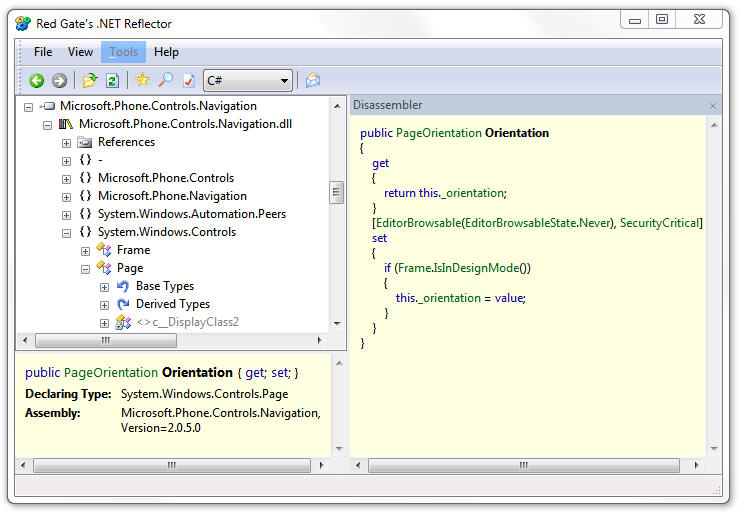This screenshot has height=513, width=740.
Task: Click the Microsoft.Phone.Controls.Navigation assembly icon
Action: (x=48, y=106)
